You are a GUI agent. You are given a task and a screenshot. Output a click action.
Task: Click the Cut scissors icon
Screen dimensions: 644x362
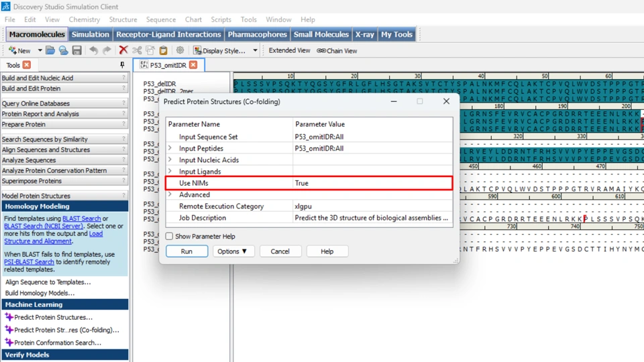point(137,50)
